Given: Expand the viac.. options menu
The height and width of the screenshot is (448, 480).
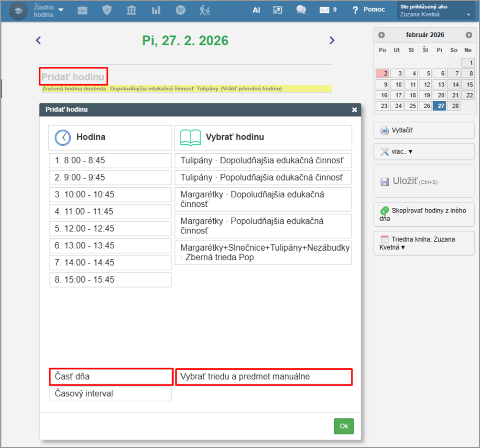Looking at the screenshot, I should coord(424,151).
